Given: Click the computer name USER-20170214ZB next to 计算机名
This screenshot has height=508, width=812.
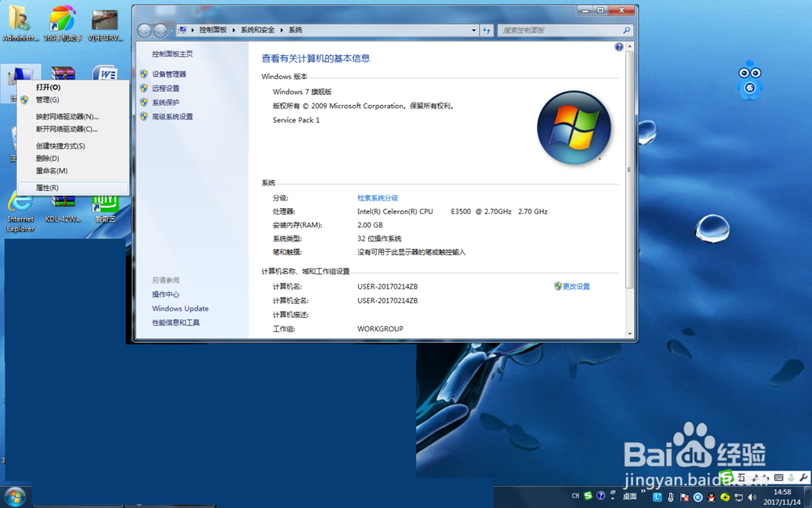Looking at the screenshot, I should tap(387, 286).
